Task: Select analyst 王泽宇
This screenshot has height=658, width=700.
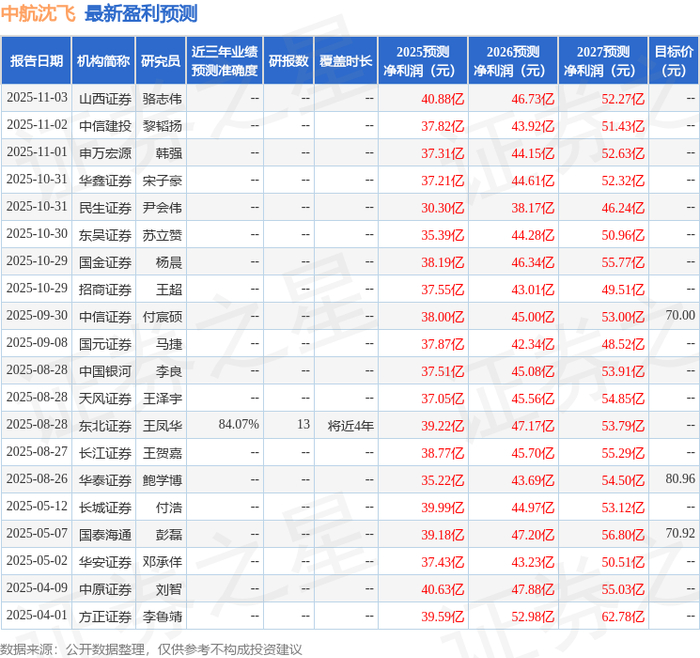Action: (x=162, y=398)
